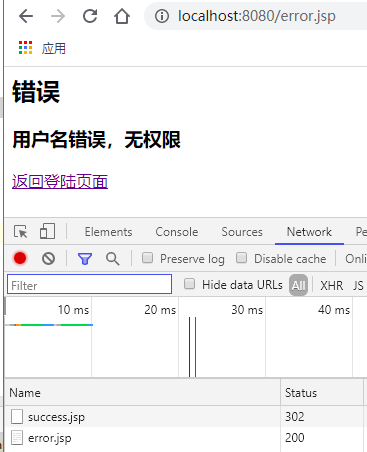Click the address bar URL localhost:8080/error.jsp

pyautogui.click(x=257, y=16)
